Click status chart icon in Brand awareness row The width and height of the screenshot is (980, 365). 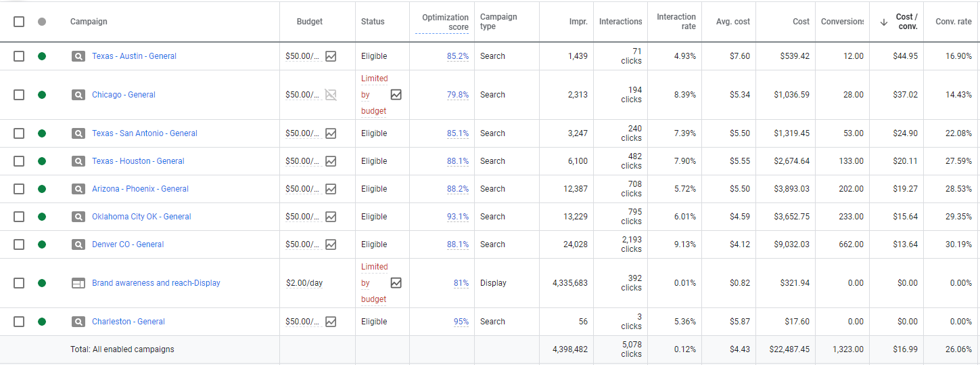[x=396, y=283]
